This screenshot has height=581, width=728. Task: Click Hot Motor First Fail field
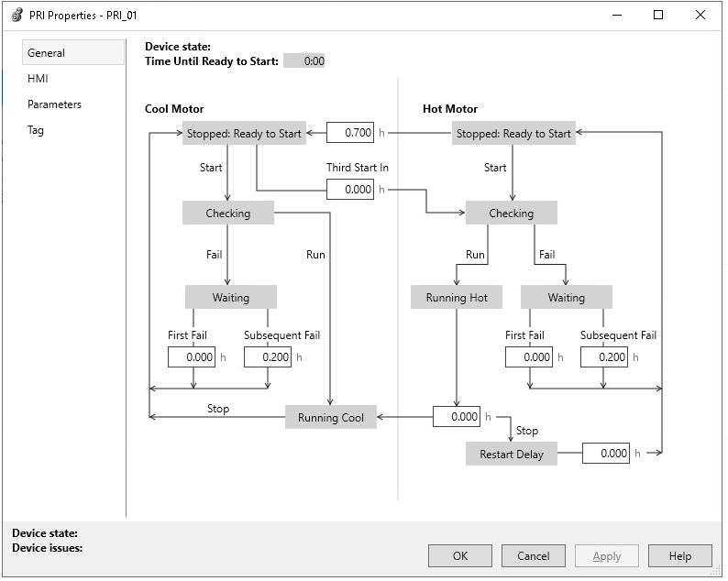[x=528, y=356]
